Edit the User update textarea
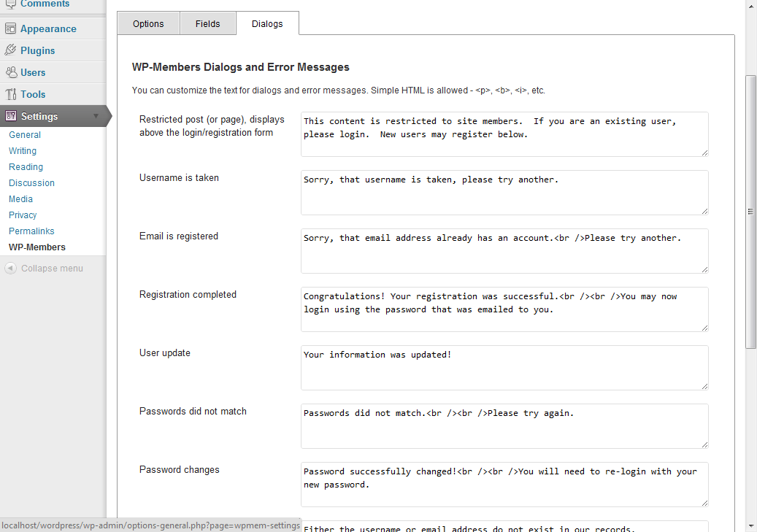757x532 pixels. coord(504,368)
